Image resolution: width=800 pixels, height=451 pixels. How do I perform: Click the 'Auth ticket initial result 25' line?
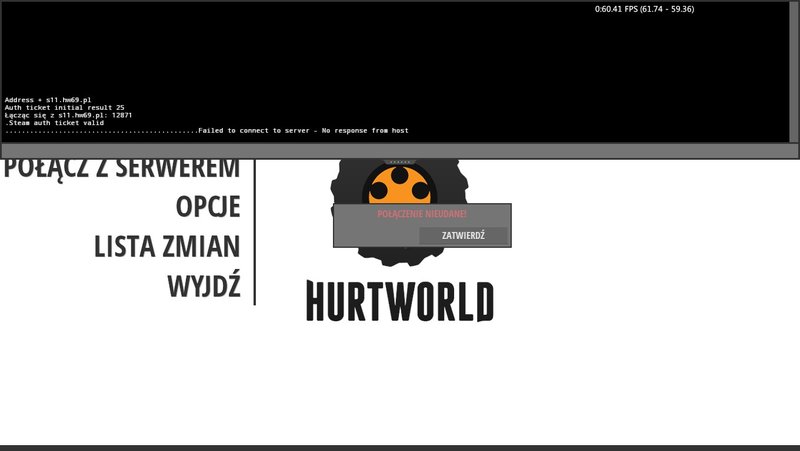click(64, 108)
